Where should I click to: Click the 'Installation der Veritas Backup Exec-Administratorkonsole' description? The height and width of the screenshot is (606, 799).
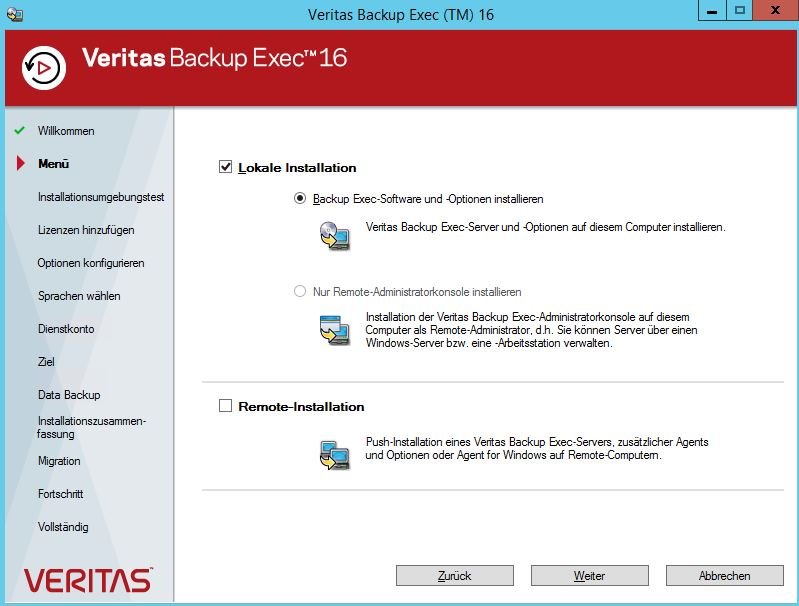tap(531, 330)
